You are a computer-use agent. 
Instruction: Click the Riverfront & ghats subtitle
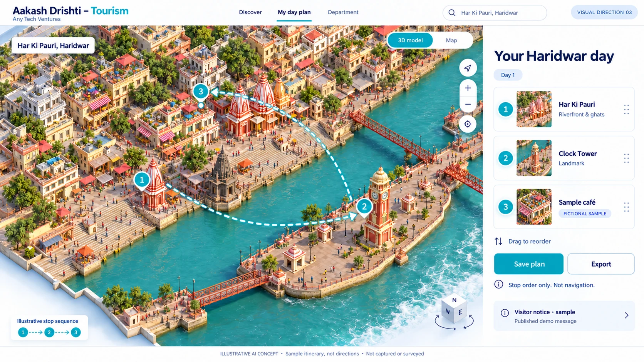click(581, 114)
